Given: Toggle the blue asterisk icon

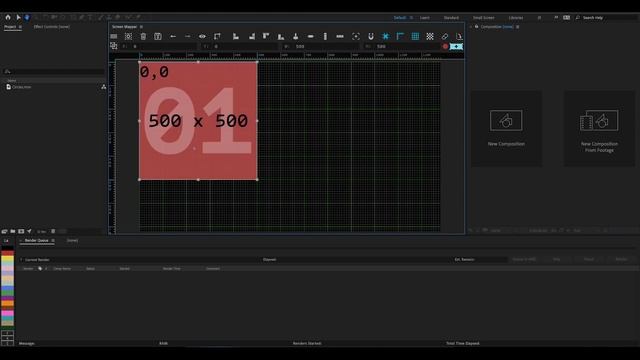Looking at the screenshot, I should coord(385,36).
